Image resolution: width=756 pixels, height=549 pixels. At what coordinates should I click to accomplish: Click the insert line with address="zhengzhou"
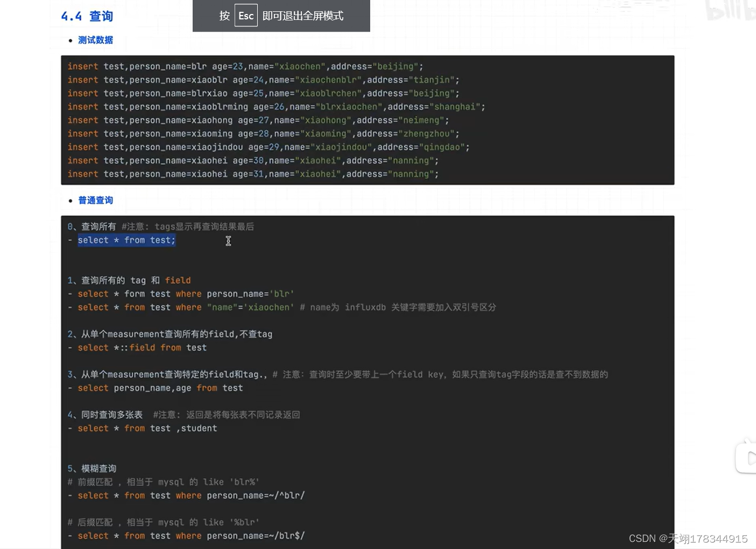coord(264,134)
